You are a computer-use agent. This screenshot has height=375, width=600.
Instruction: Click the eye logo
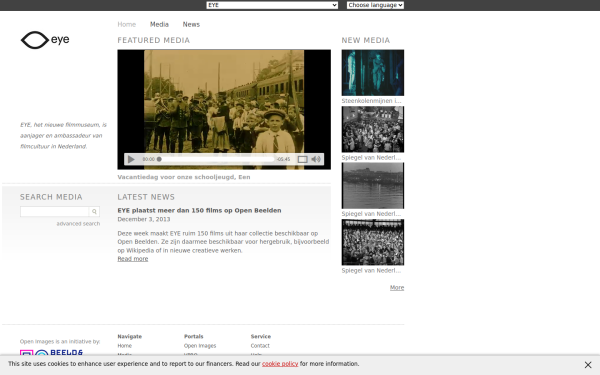[x=45, y=40]
